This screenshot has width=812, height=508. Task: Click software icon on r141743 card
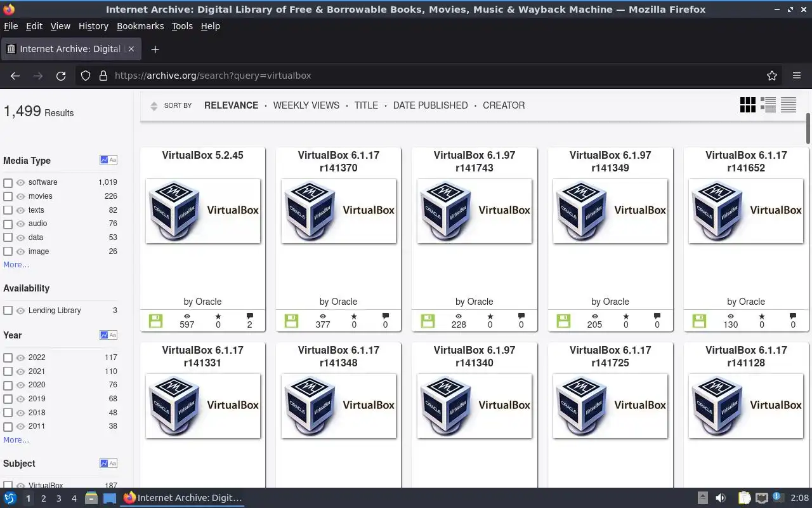(x=428, y=321)
